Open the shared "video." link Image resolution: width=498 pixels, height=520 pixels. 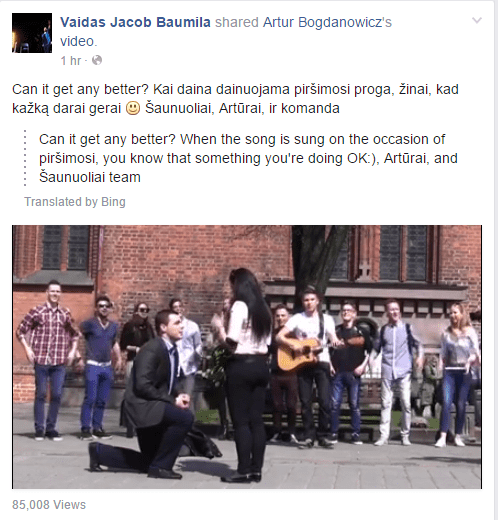point(78,41)
